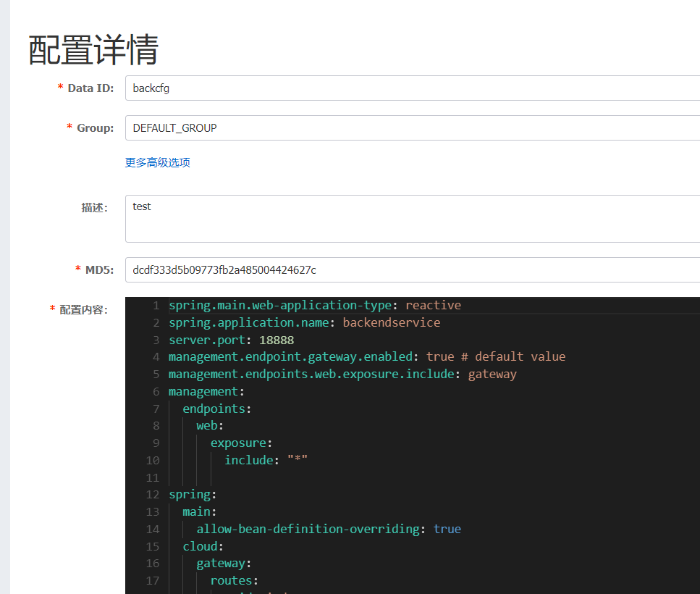This screenshot has height=594, width=700.
Task: Click the MD5 hash value field
Action: (x=413, y=270)
